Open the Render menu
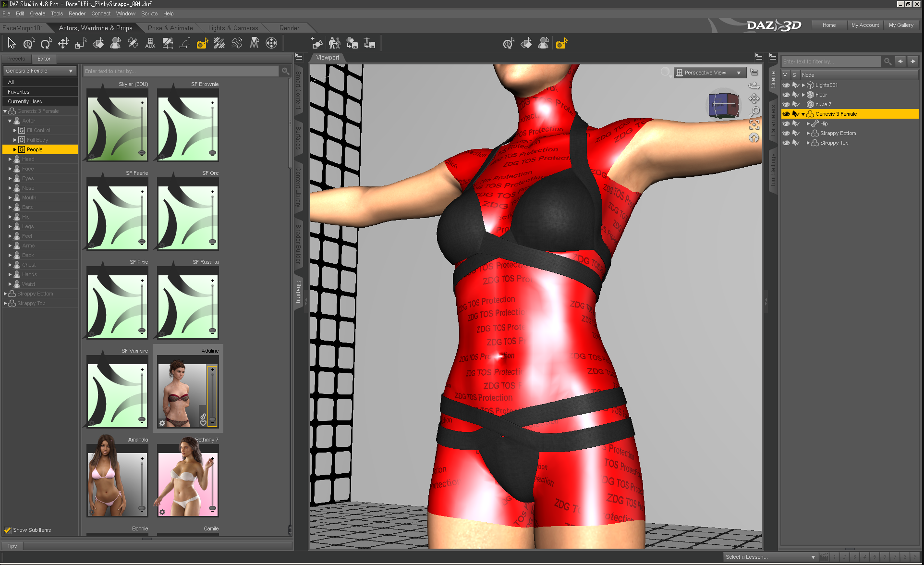 (x=77, y=13)
